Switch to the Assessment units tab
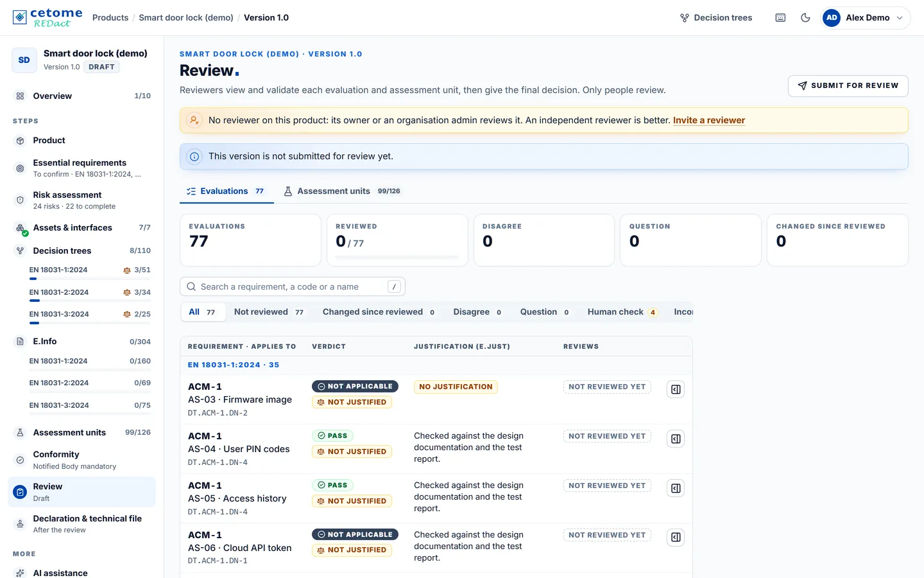The image size is (924, 578). click(342, 191)
